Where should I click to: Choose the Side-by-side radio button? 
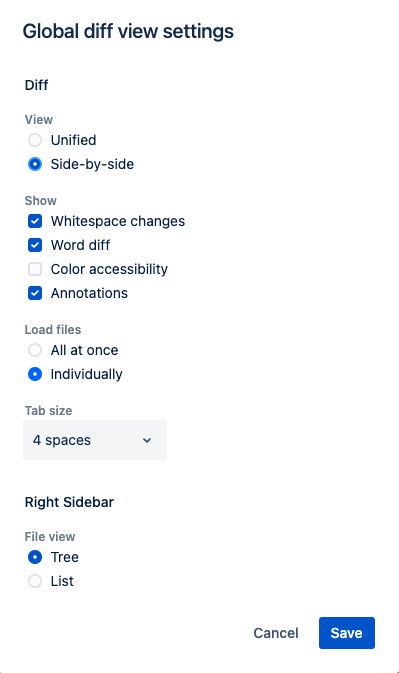[x=35, y=164]
